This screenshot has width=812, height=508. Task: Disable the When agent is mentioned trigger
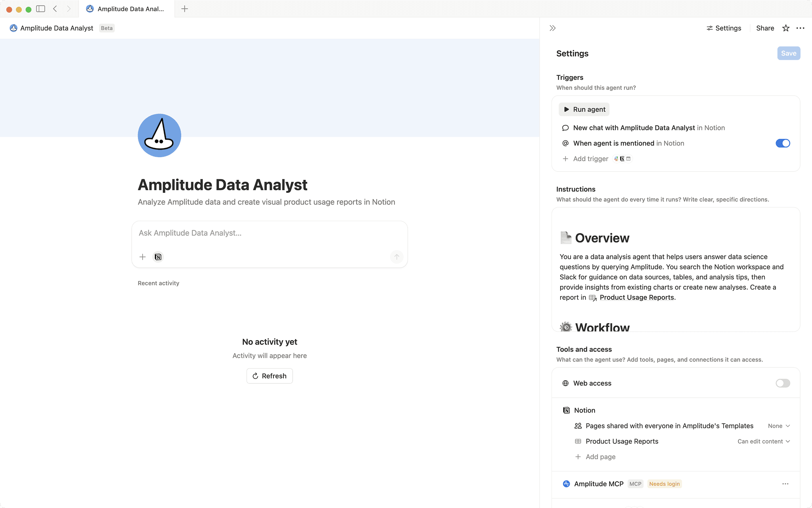tap(782, 143)
